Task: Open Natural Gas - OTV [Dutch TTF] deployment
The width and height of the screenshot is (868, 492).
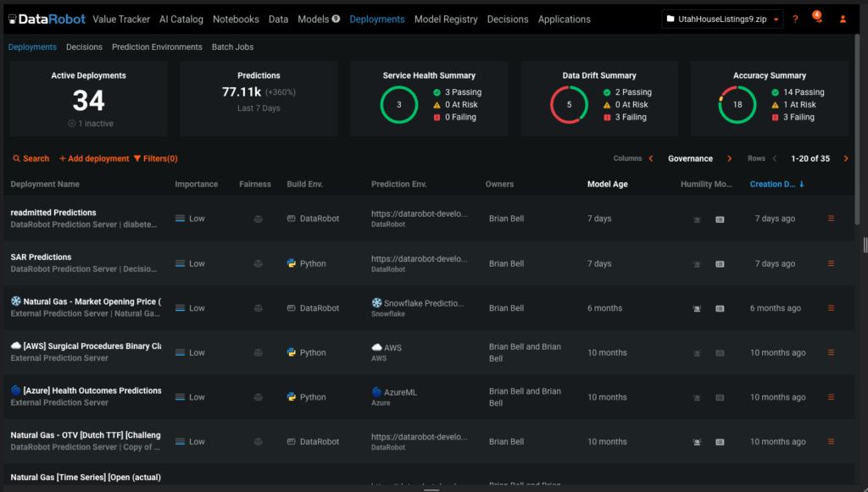Action: click(86, 435)
